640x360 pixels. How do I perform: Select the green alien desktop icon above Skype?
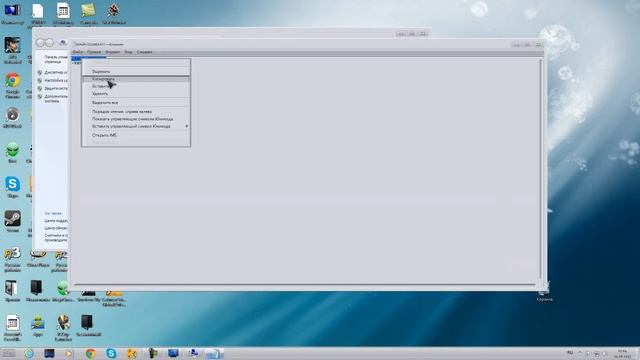tap(13, 153)
